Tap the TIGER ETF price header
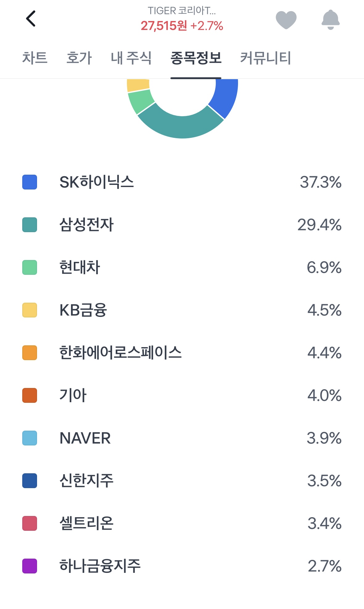This screenshot has width=364, height=609. click(x=182, y=19)
